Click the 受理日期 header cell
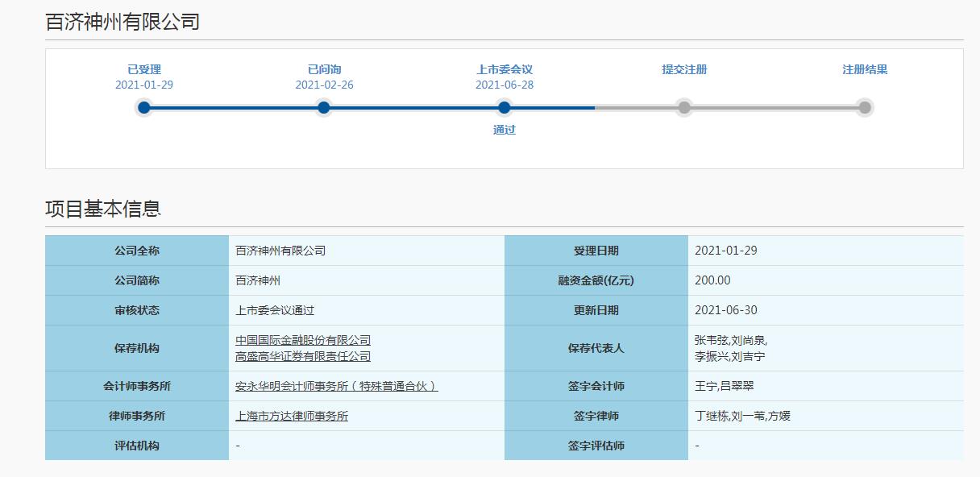 596,251
